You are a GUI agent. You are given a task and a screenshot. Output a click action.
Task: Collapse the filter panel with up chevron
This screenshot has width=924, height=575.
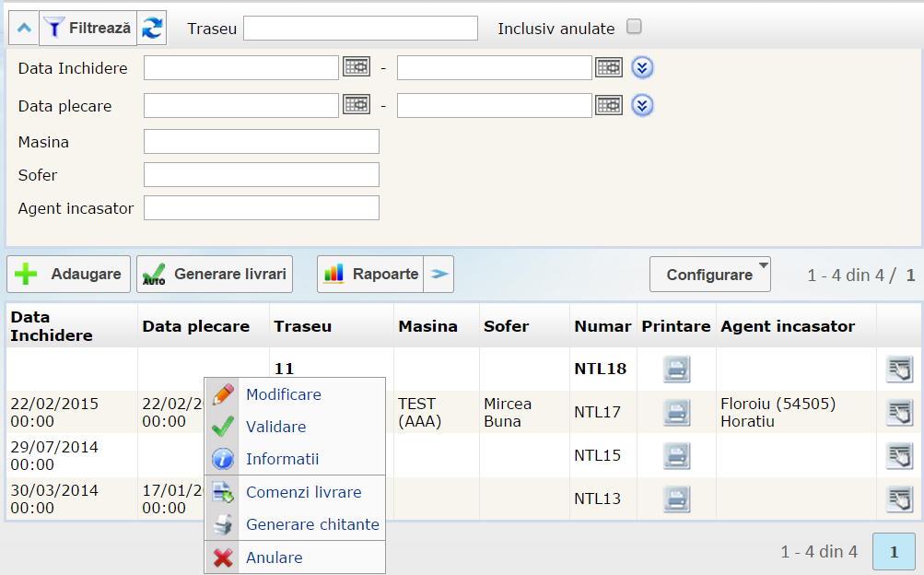tap(24, 29)
